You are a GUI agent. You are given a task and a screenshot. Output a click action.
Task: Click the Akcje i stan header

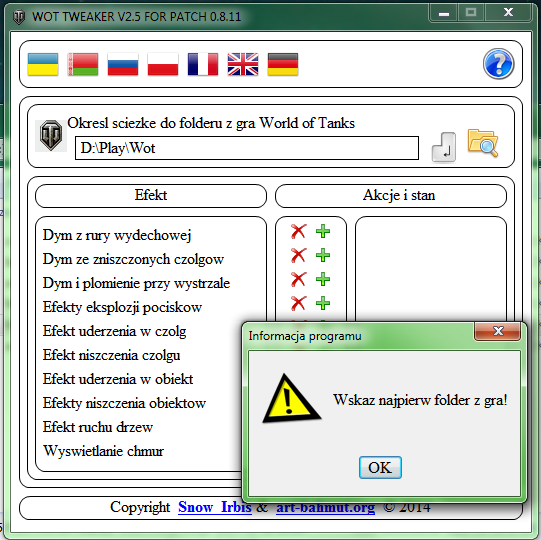[391, 196]
